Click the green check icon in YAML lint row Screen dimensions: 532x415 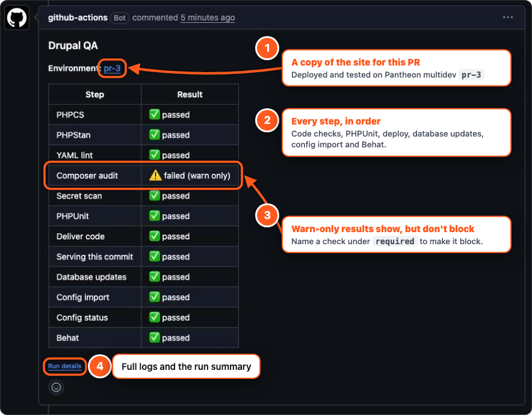tap(155, 155)
